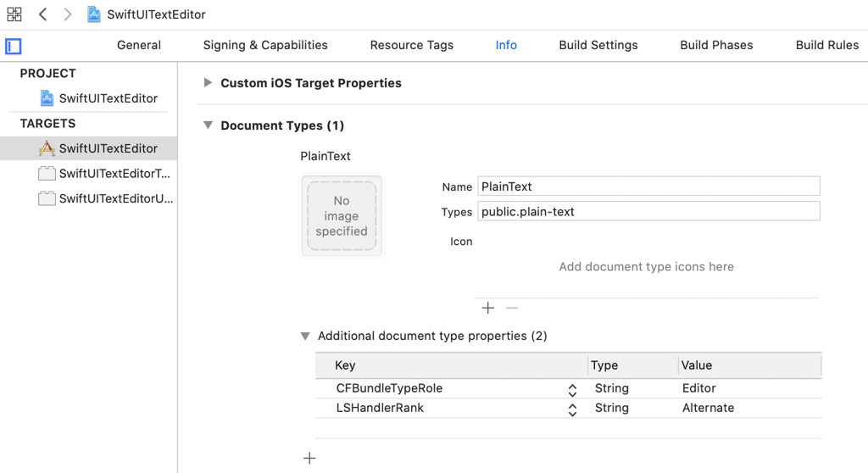Switch to the Build Phases tab
The image size is (868, 473).
click(x=716, y=45)
